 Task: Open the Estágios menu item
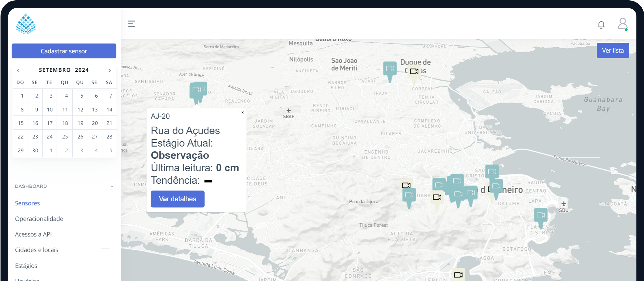point(26,266)
